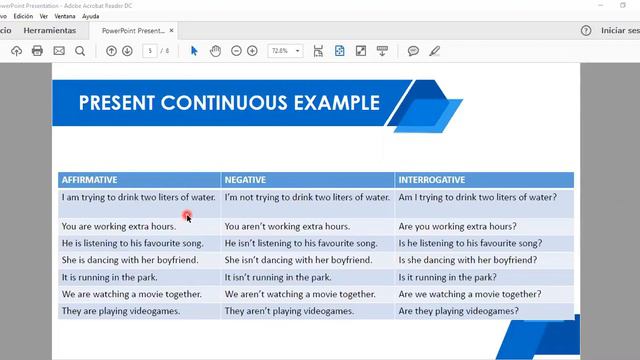Click 'Am I trying to drink two liters' question
The height and width of the screenshot is (360, 640).
478,198
